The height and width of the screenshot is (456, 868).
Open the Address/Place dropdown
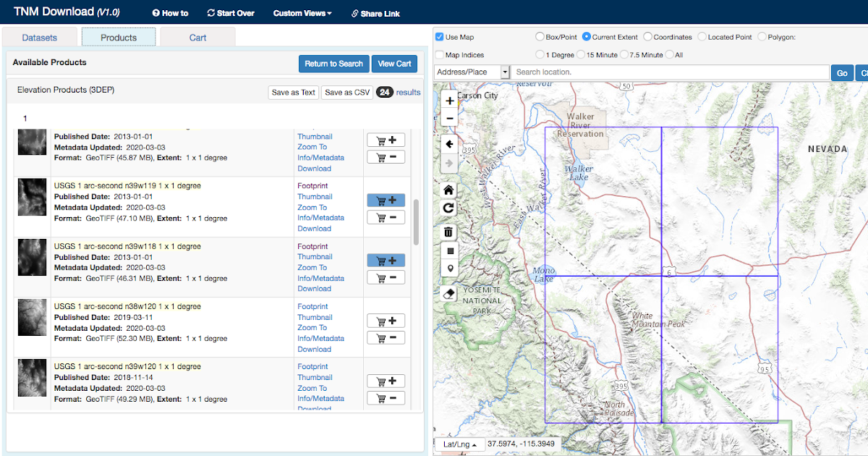(470, 72)
